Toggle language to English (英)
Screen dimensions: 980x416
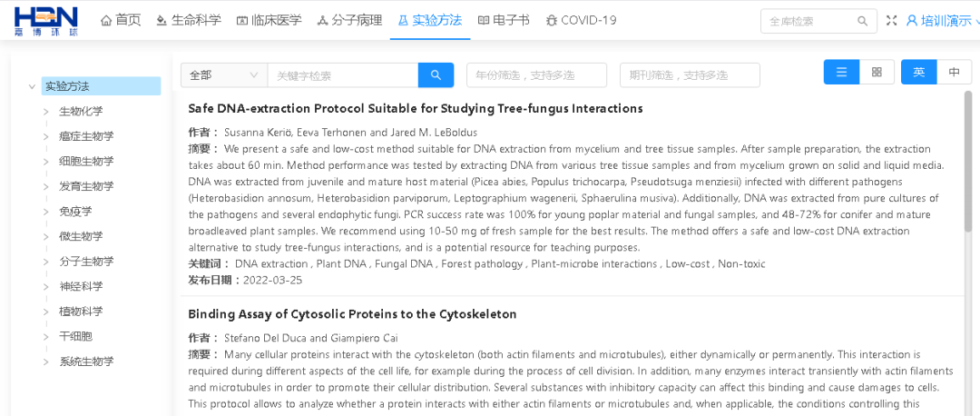coord(918,73)
